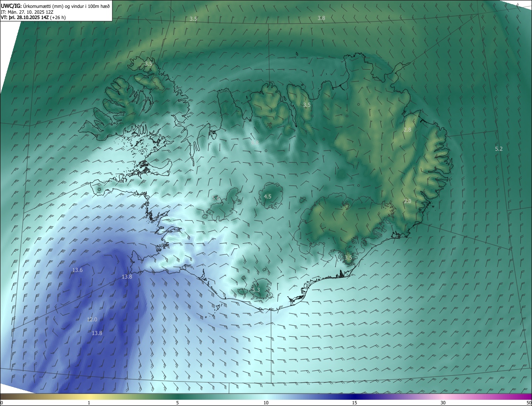This screenshot has height=406, width=532.
Task: Click the 5.6 value label
Action: [216, 198]
